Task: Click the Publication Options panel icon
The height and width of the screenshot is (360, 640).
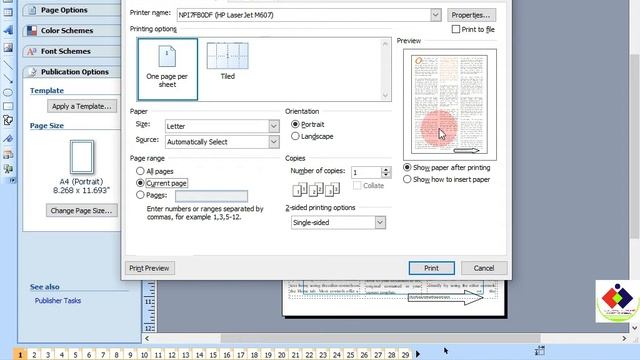Action: click(33, 72)
